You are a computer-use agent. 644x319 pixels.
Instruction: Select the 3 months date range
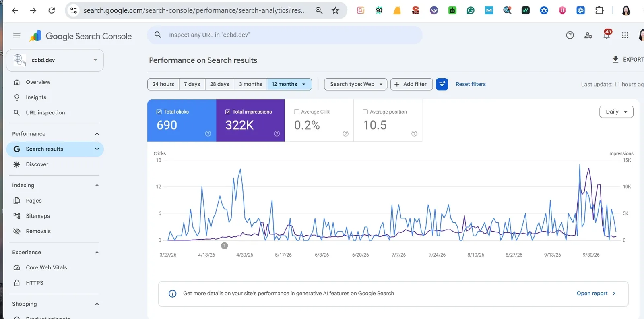click(250, 84)
